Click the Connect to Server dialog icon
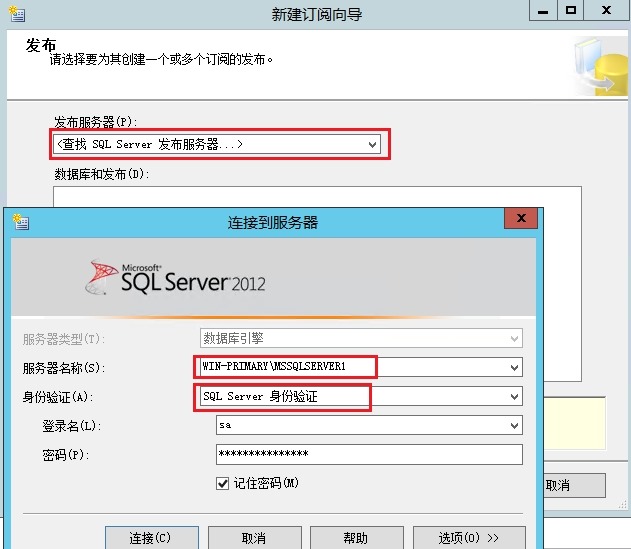Viewport: 631px width, 549px height. click(21, 222)
